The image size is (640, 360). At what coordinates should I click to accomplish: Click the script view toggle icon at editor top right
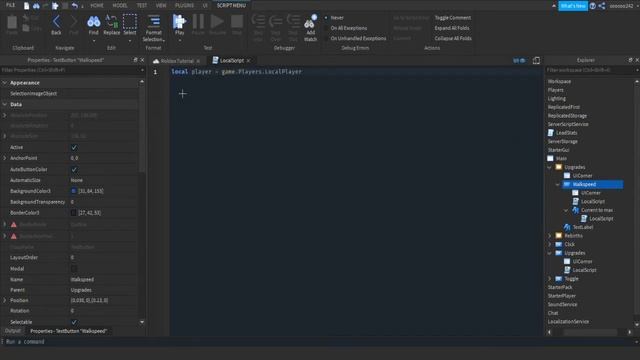[x=519, y=60]
